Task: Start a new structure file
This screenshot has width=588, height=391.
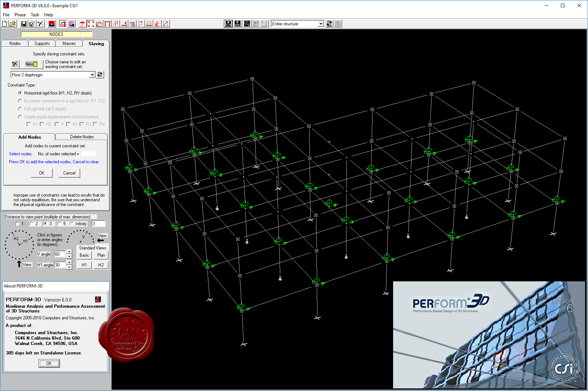Action: pyautogui.click(x=4, y=24)
